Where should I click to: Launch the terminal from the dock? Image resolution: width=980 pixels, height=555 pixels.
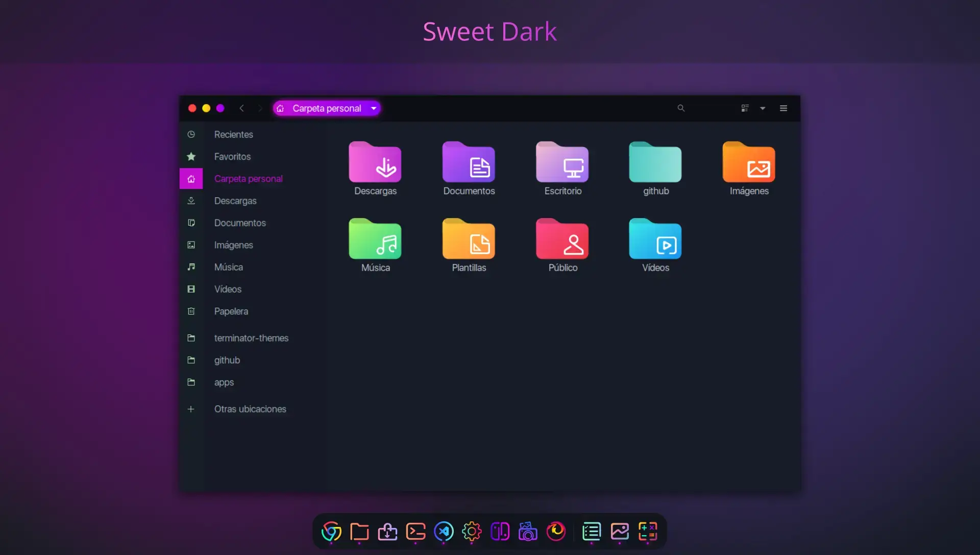pyautogui.click(x=415, y=532)
